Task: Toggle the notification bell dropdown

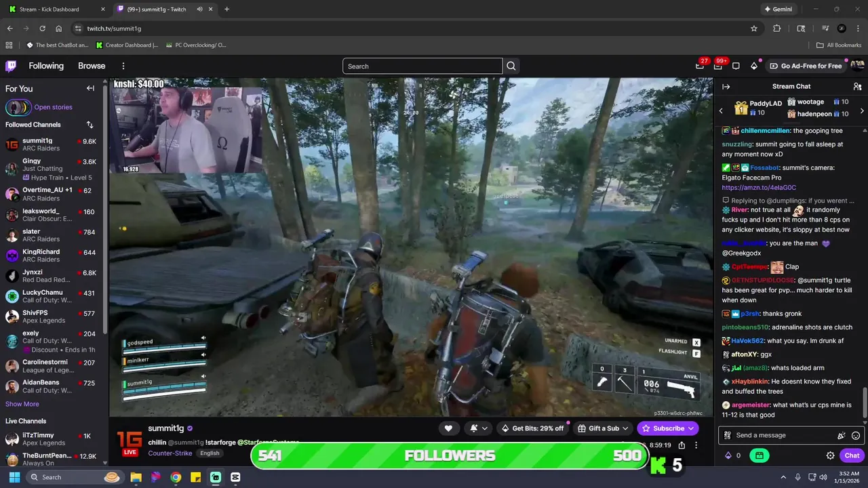Action: pyautogui.click(x=479, y=428)
